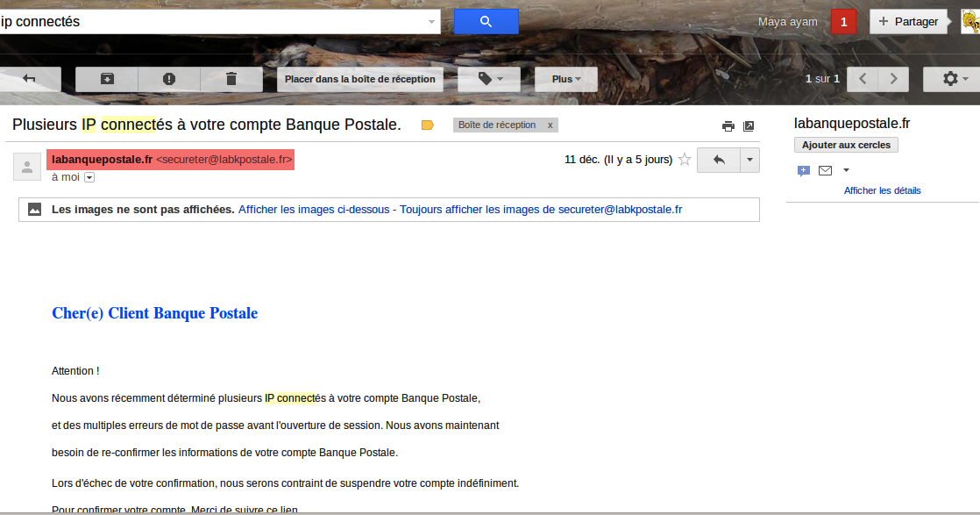The image size is (980, 515).
Task: Go to the next conversation arrow
Action: tap(894, 79)
